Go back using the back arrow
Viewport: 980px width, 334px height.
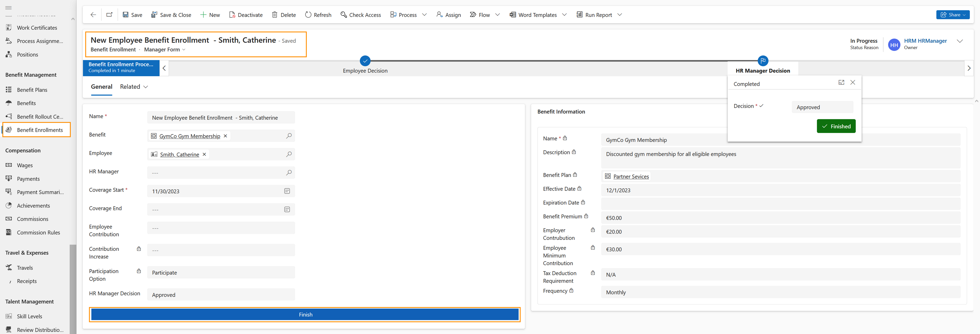pyautogui.click(x=93, y=15)
